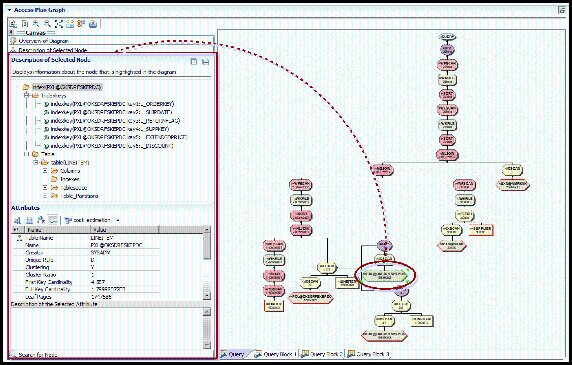The height and width of the screenshot is (365, 572).
Task: Select the indexkey row ending in SUPPKEY
Action: [x=109, y=129]
